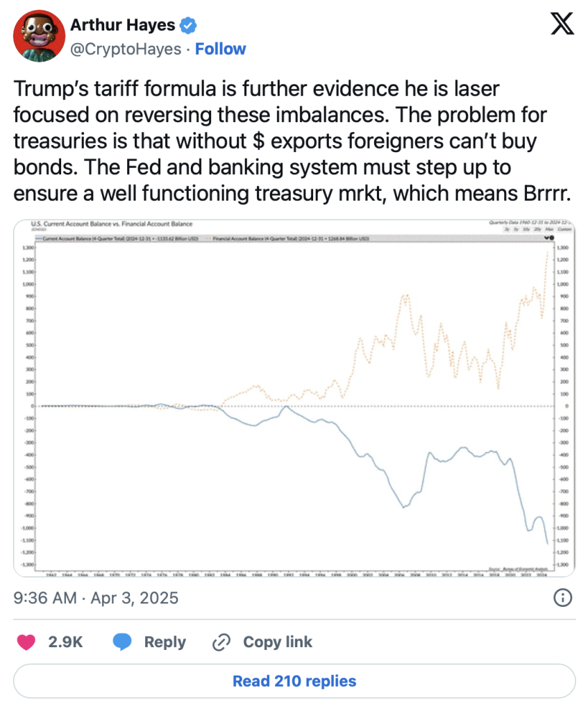Click the heart like icon
Screen dimensions: 588x711
(26, 642)
